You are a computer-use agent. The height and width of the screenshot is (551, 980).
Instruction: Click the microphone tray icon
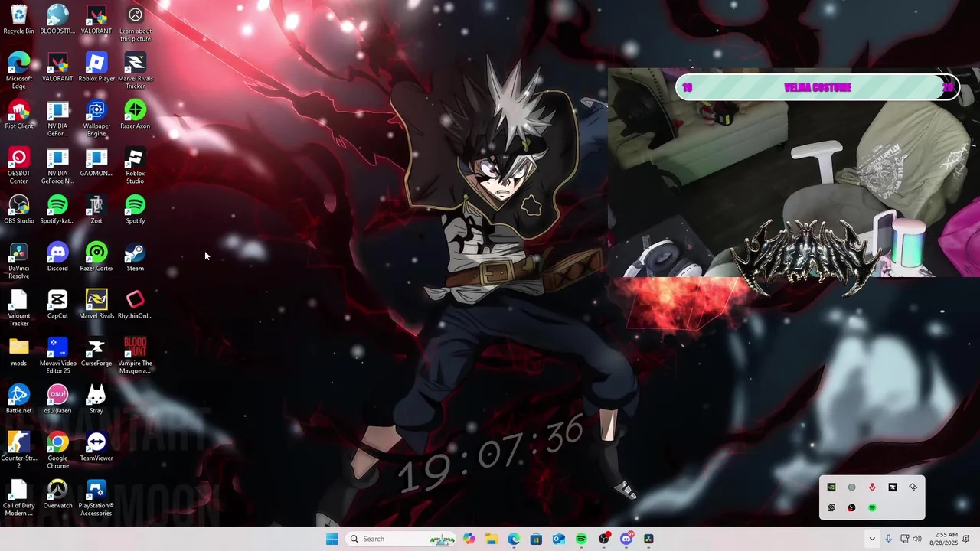pos(888,539)
